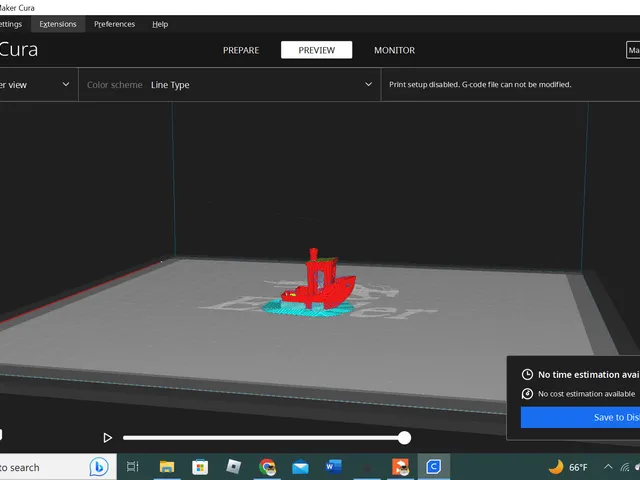Open Microsoft Word from the taskbar
This screenshot has width=640, height=480.
pos(333,467)
